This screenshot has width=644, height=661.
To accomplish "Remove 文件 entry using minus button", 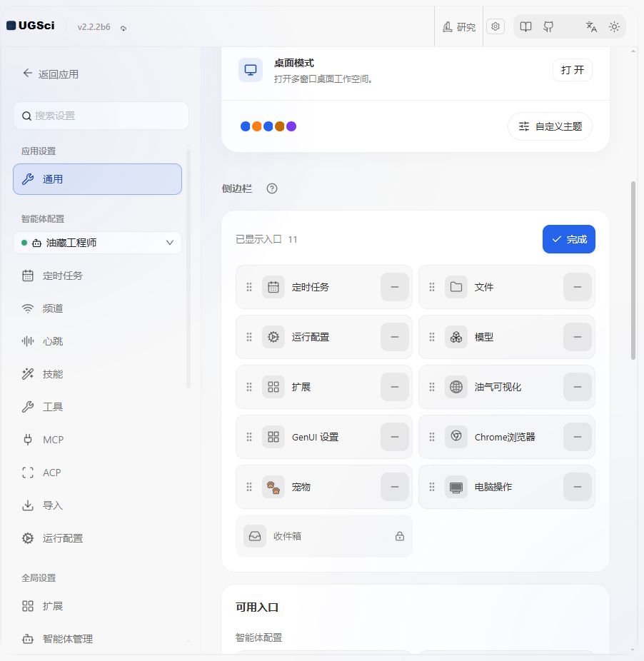I will (578, 287).
